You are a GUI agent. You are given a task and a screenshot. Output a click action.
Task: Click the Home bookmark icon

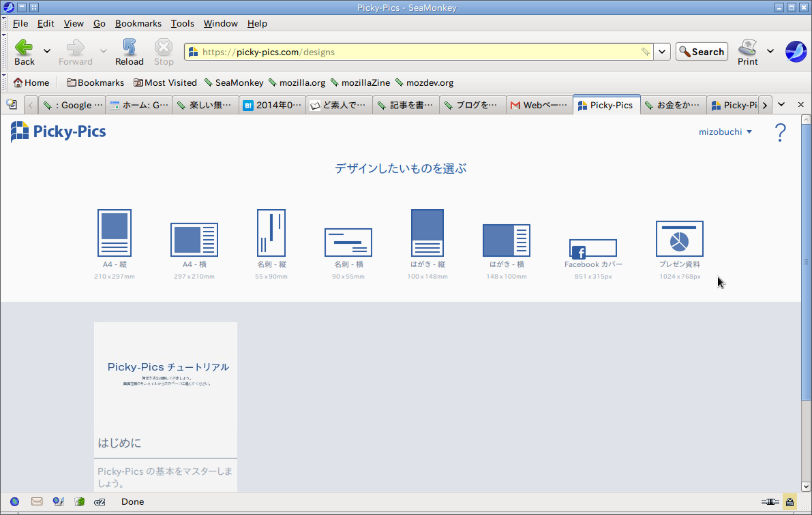click(31, 83)
